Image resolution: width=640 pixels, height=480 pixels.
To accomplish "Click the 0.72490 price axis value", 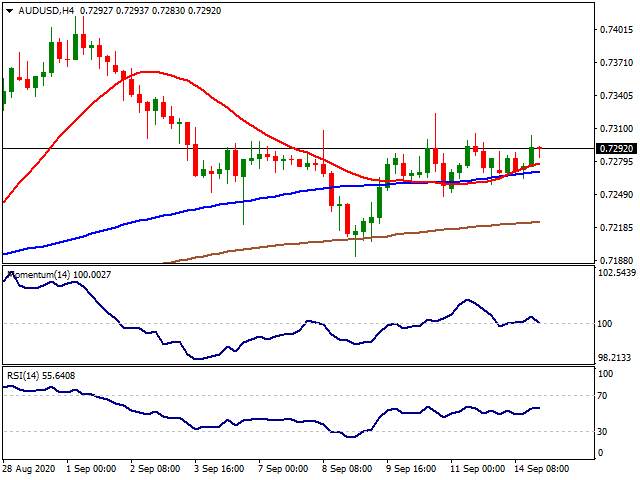I will (x=616, y=195).
